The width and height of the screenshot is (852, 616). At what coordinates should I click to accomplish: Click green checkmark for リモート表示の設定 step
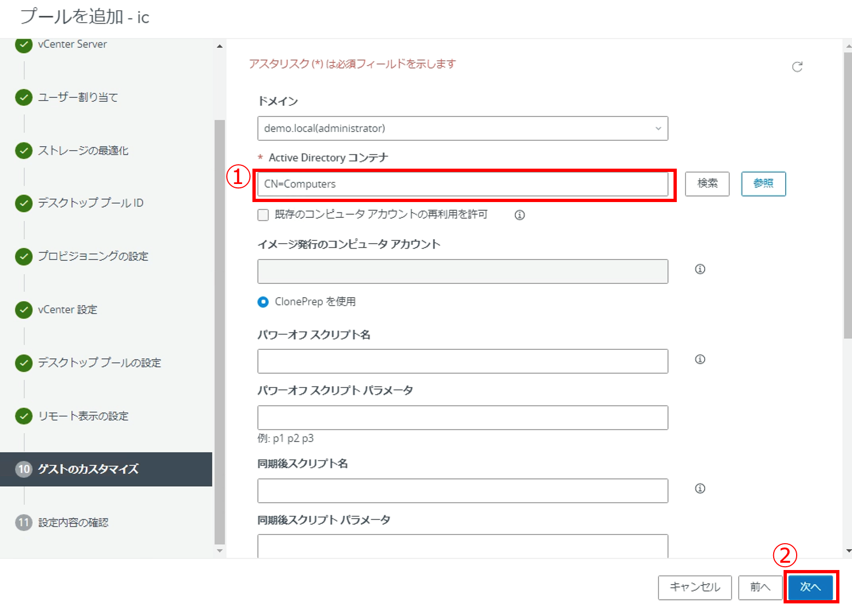pyautogui.click(x=24, y=416)
